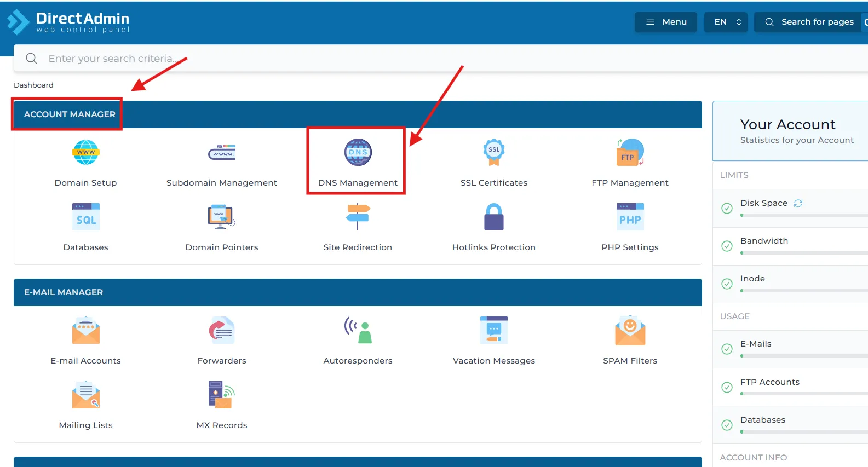Open FTP Management folder icon
The height and width of the screenshot is (467, 868).
[630, 153]
